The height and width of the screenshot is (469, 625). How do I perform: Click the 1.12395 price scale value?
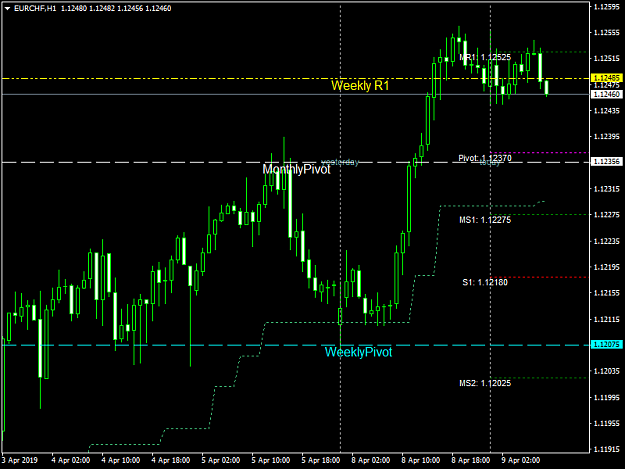click(x=607, y=137)
